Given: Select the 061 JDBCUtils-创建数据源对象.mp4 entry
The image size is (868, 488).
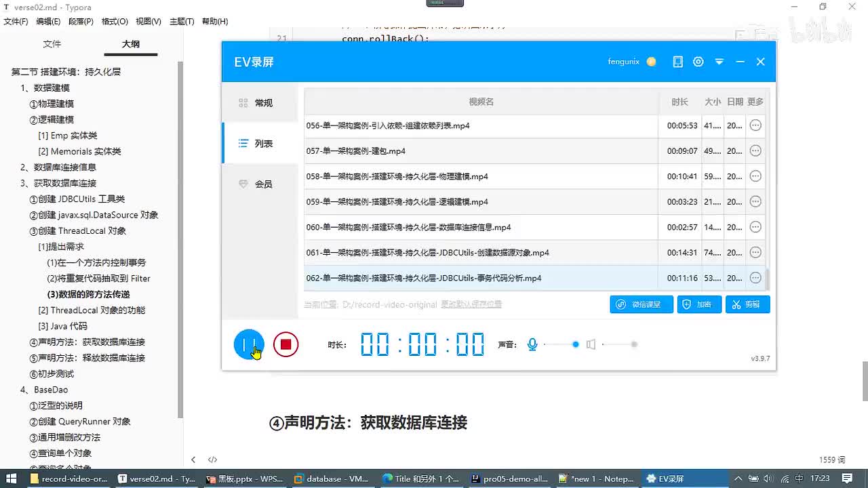Looking at the screenshot, I should pyautogui.click(x=535, y=252).
